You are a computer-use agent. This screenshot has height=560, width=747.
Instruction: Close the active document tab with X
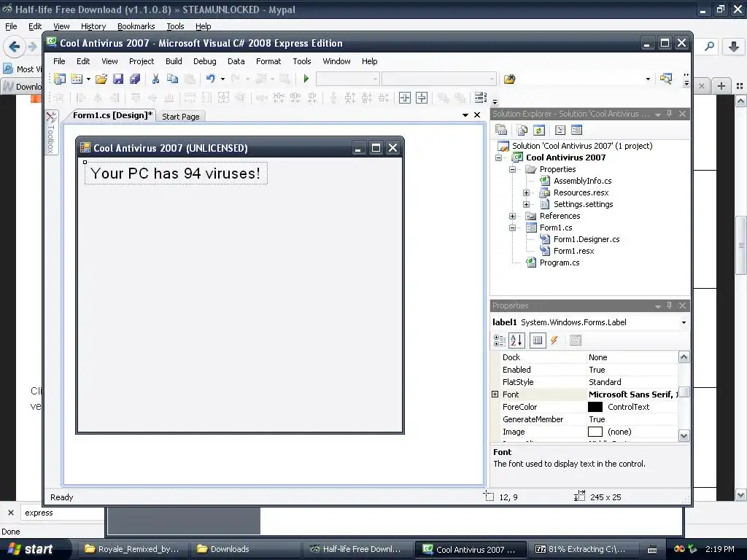477,115
